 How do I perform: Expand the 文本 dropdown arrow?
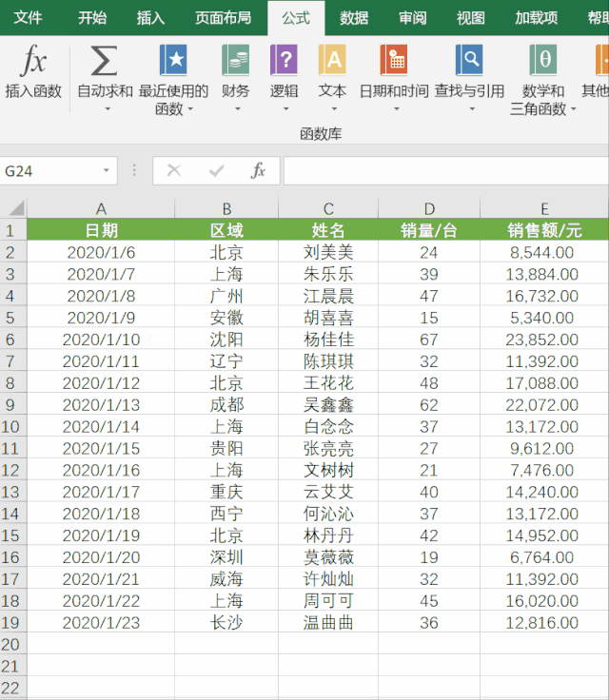334,109
